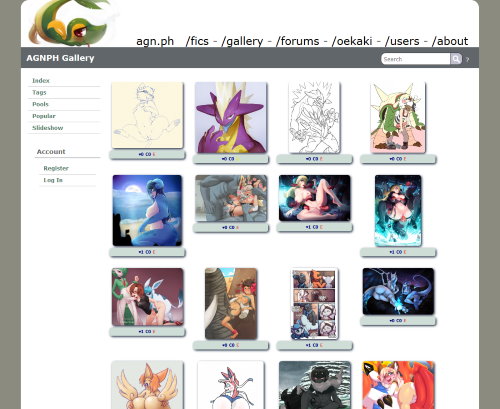
Task: Open the search help question mark
Action: [467, 60]
